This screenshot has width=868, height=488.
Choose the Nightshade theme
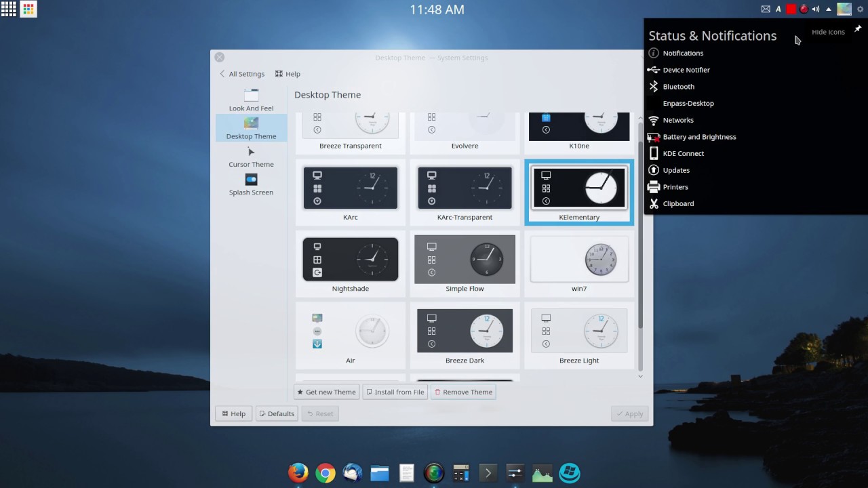351,264
